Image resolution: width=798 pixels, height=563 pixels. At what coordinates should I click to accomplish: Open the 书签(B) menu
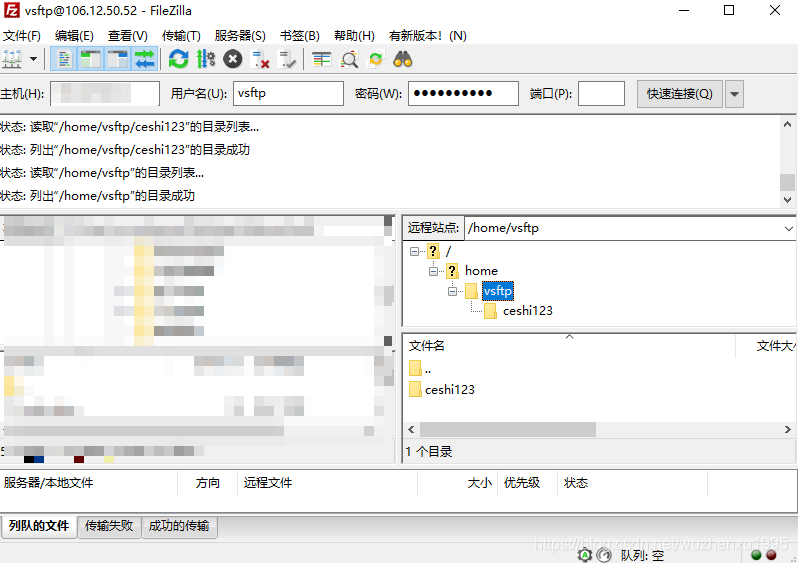pyautogui.click(x=300, y=36)
